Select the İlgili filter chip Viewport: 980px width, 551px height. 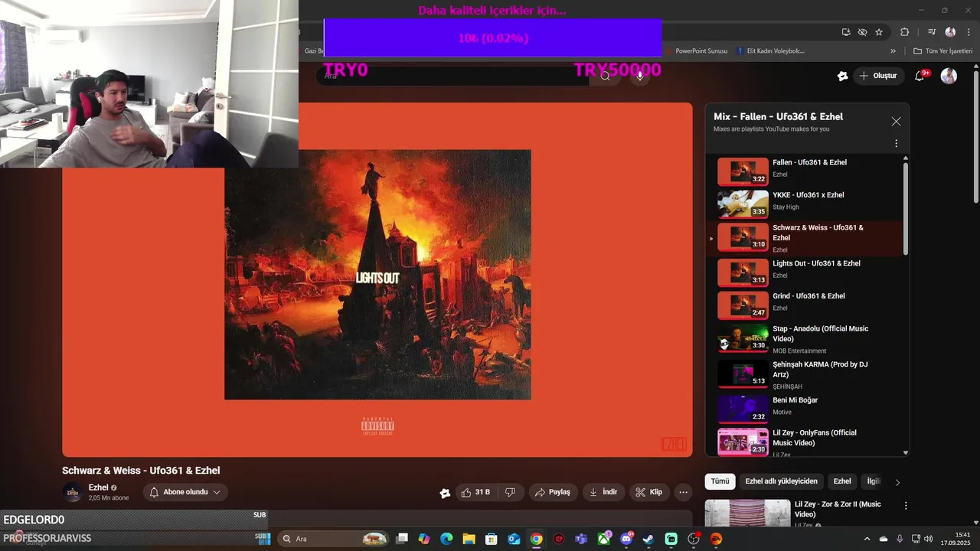coord(873,481)
